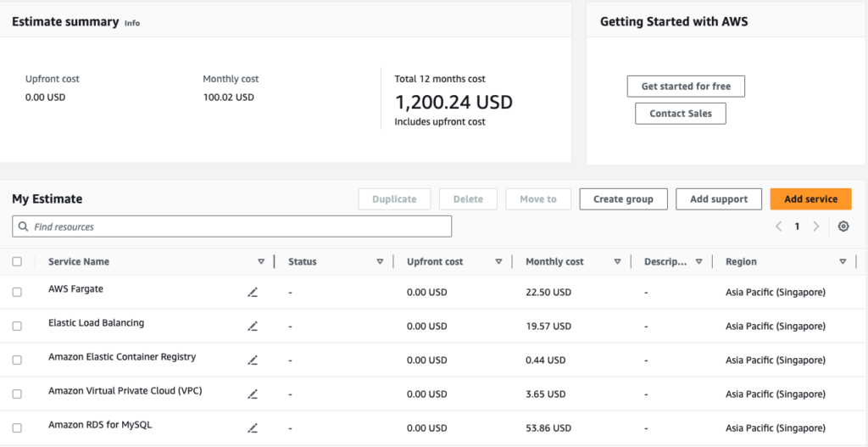
Task: Click AWS Fargate service name
Action: (x=75, y=288)
